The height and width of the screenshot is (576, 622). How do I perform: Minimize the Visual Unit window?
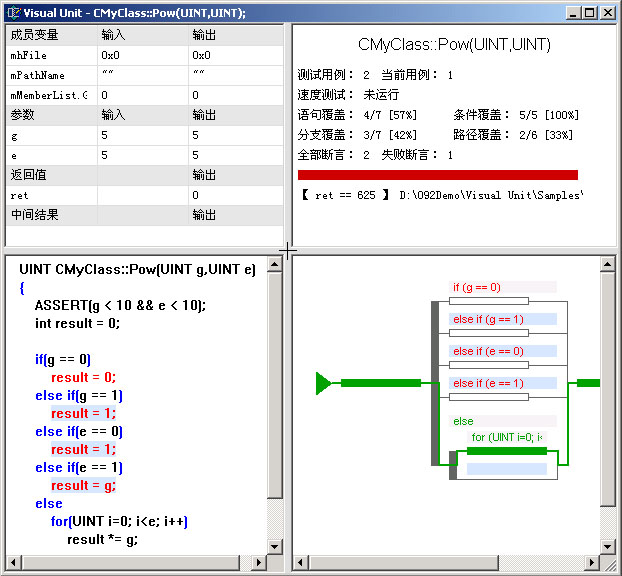coord(573,13)
